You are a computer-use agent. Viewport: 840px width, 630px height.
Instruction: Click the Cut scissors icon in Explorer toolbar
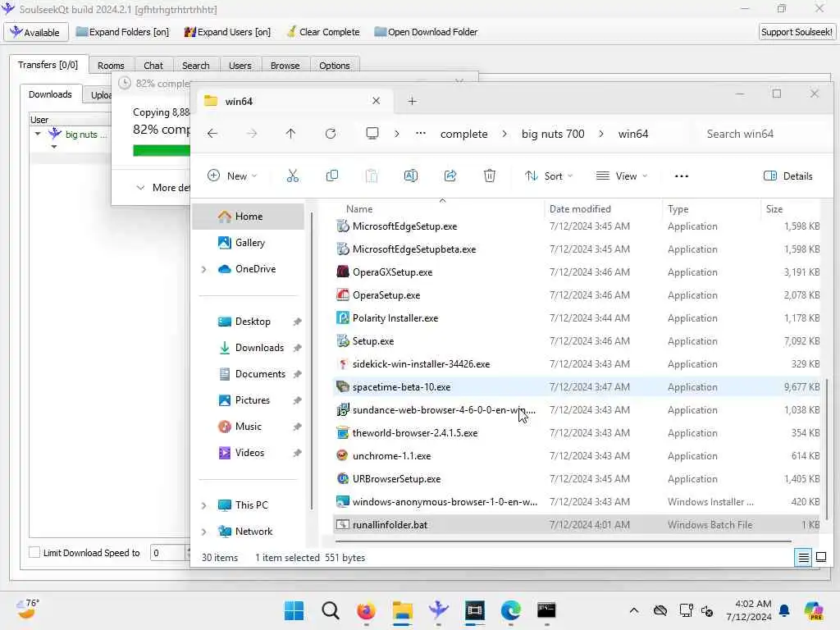tap(293, 176)
